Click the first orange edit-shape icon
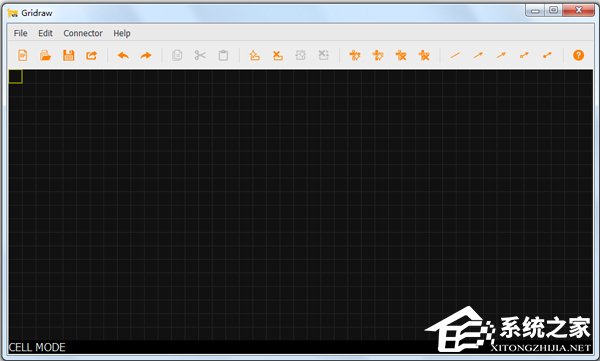 tap(254, 56)
